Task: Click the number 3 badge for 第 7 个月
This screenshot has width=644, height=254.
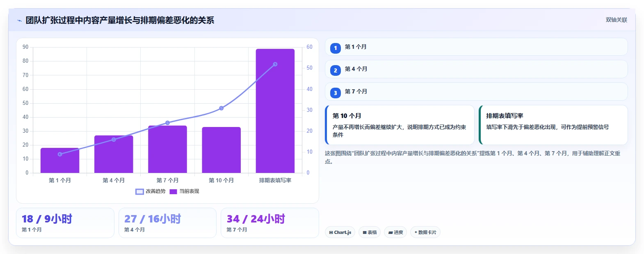Action: (x=335, y=93)
